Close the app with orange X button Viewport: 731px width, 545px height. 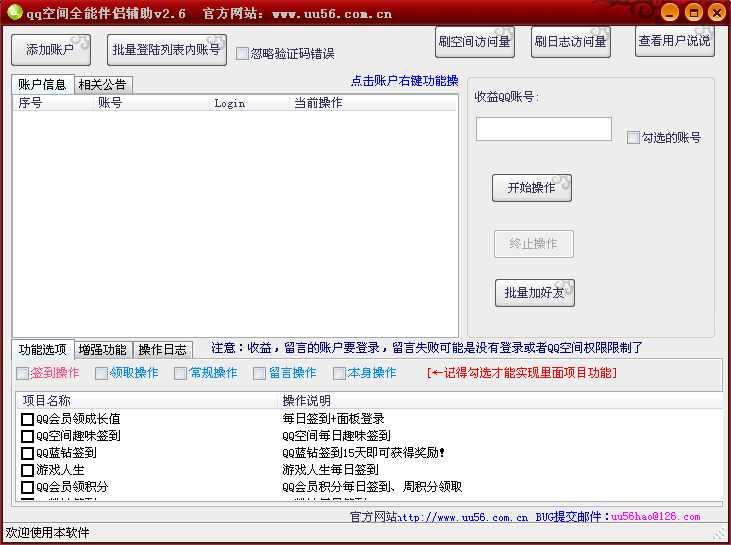pyautogui.click(x=717, y=13)
